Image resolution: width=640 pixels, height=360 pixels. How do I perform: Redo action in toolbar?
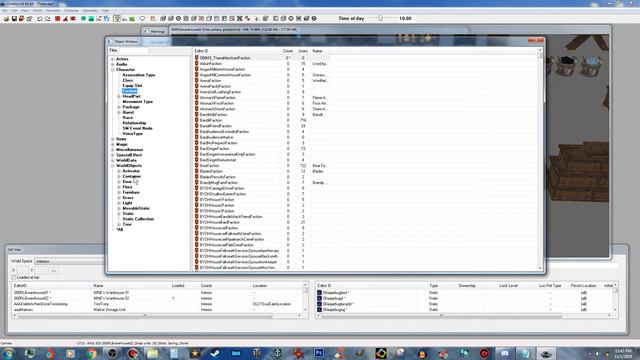pos(47,19)
